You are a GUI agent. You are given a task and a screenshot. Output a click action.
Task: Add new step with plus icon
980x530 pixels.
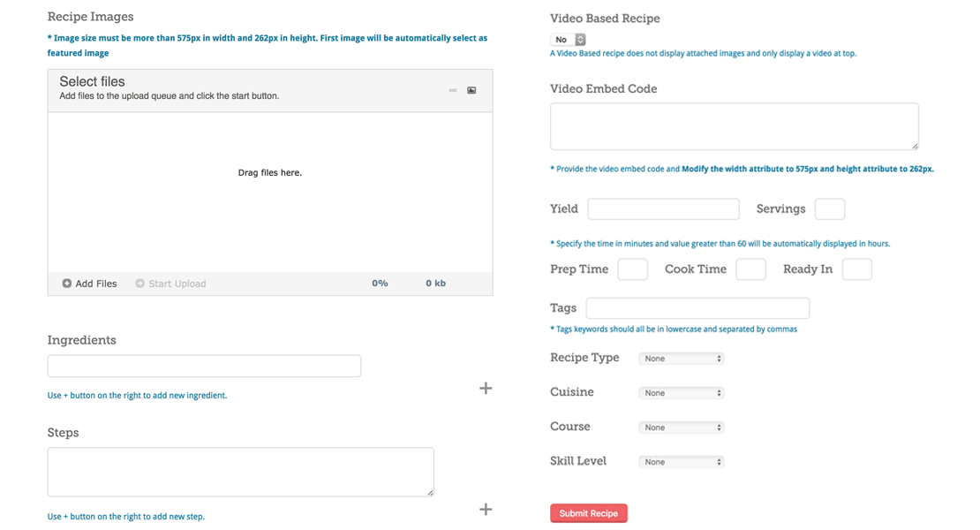point(486,510)
